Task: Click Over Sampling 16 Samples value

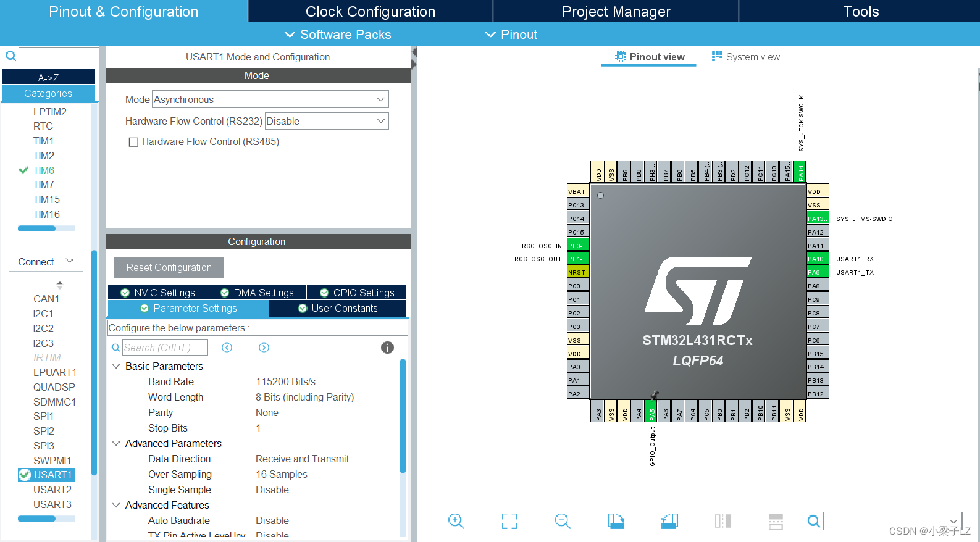Action: 282,474
